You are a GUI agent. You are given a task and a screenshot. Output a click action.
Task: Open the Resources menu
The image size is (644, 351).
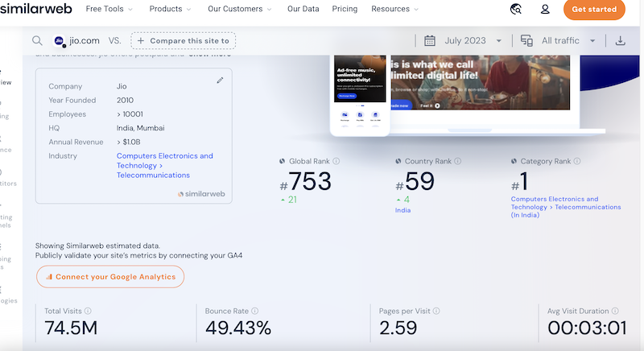click(x=394, y=10)
